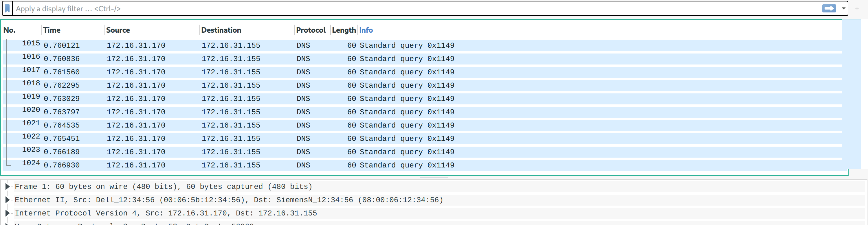Screen dimensions: 868x225
Task: Open the display filter history dropdown
Action: click(843, 8)
